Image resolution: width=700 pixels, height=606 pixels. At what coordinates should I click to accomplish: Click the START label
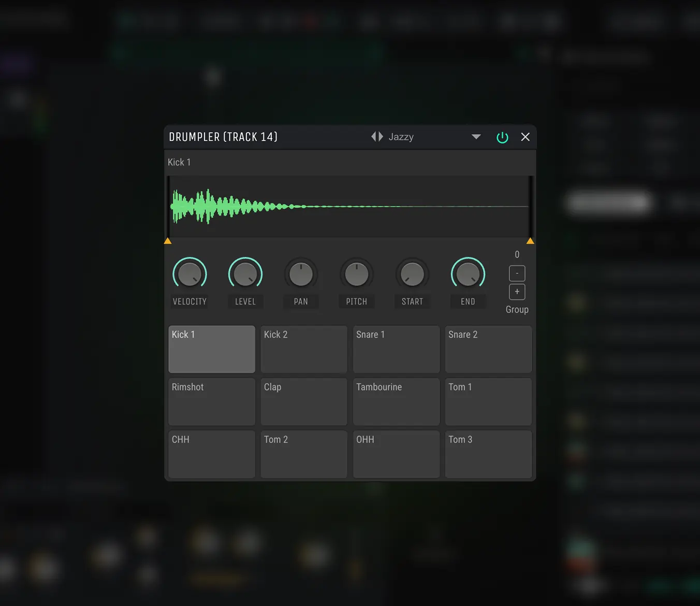click(x=412, y=301)
